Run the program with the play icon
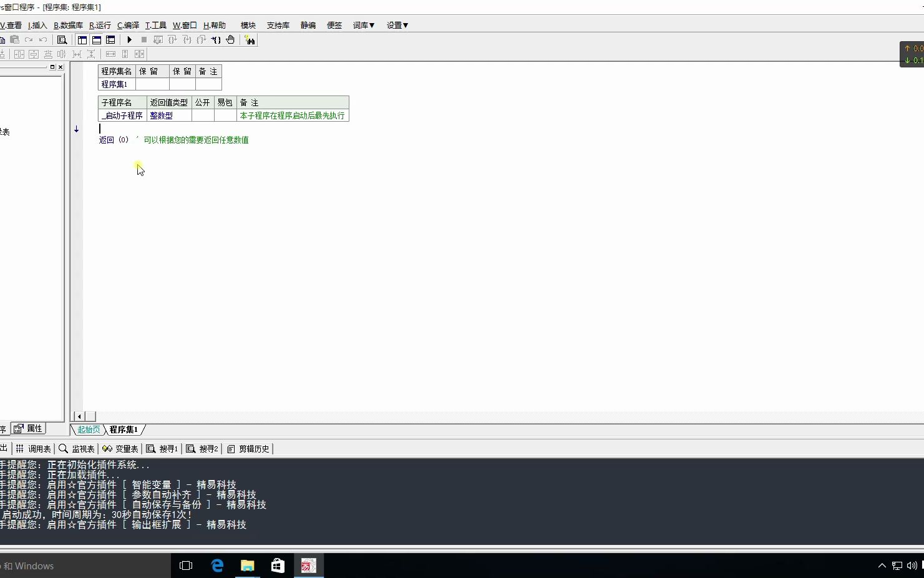This screenshot has height=578, width=924. (x=129, y=40)
